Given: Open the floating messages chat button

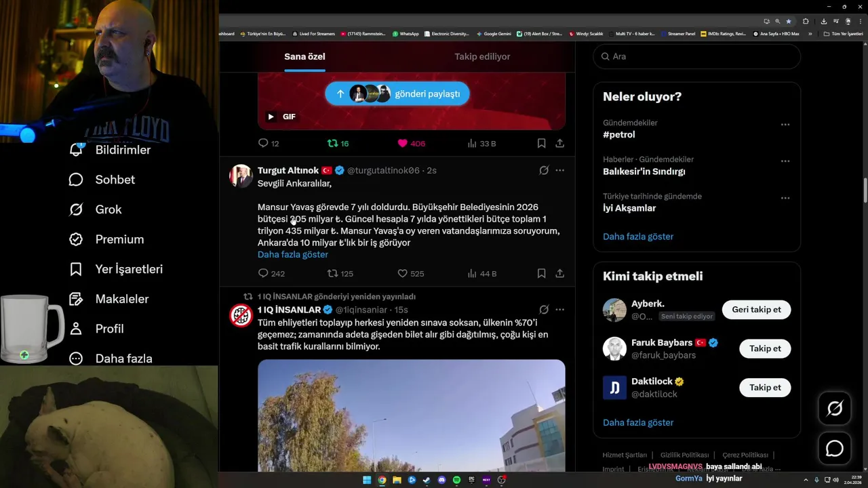Looking at the screenshot, I should (834, 449).
